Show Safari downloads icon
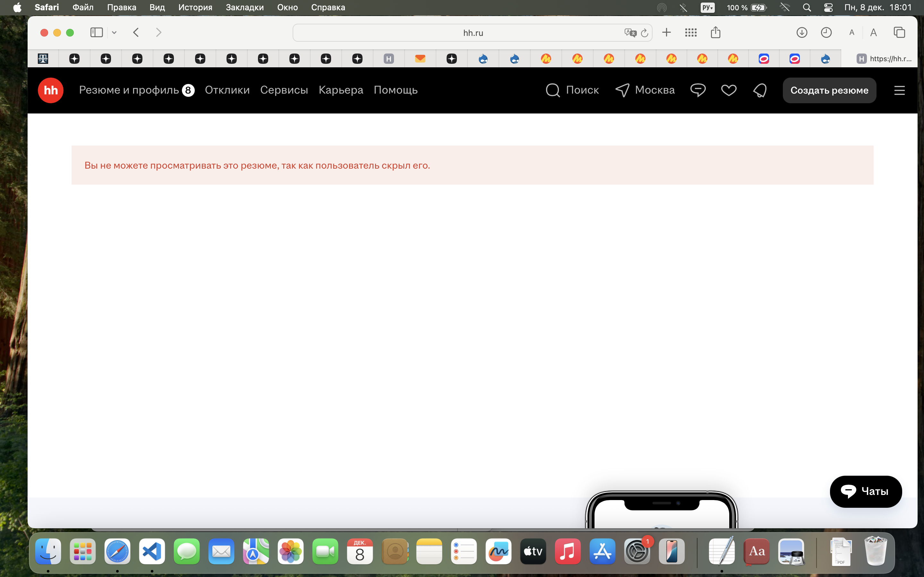Image resolution: width=924 pixels, height=577 pixels. pos(801,32)
